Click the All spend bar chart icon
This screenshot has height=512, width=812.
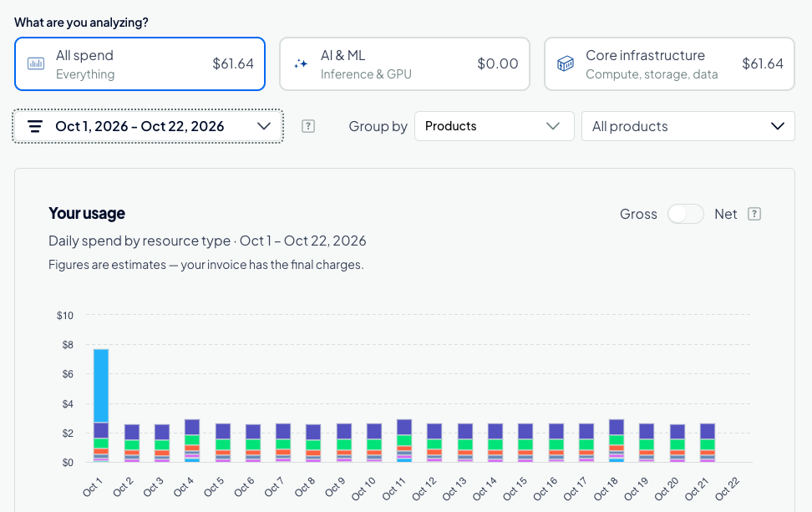36,63
